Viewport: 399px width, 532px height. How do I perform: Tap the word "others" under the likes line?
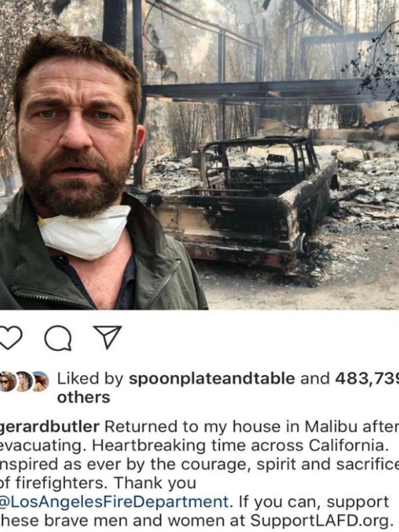pyautogui.click(x=84, y=397)
